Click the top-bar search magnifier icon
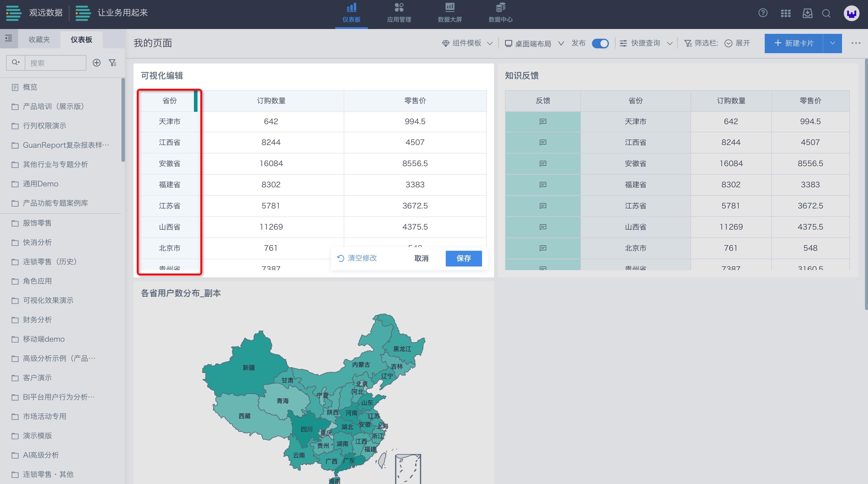 click(x=826, y=13)
